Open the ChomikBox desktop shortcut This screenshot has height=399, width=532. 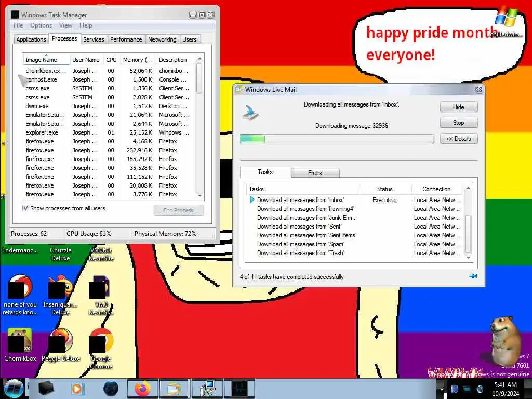pos(20,345)
